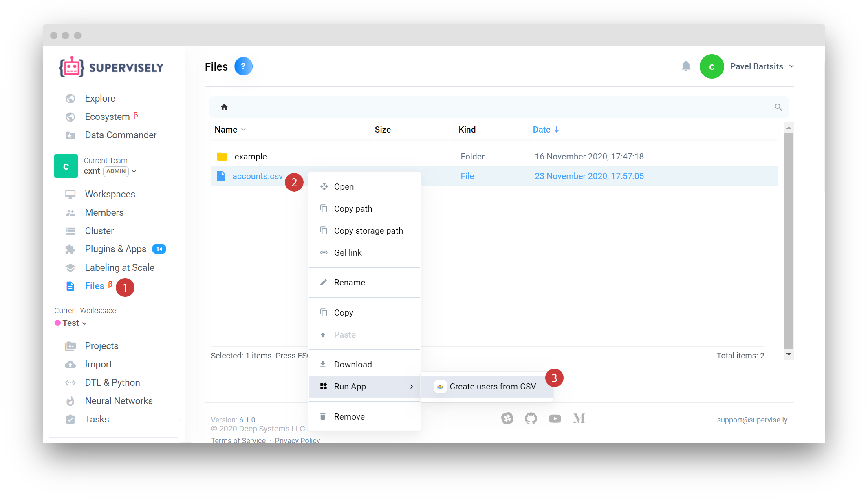
Task: Click the file list scrollbar down arrow
Action: [x=789, y=354]
